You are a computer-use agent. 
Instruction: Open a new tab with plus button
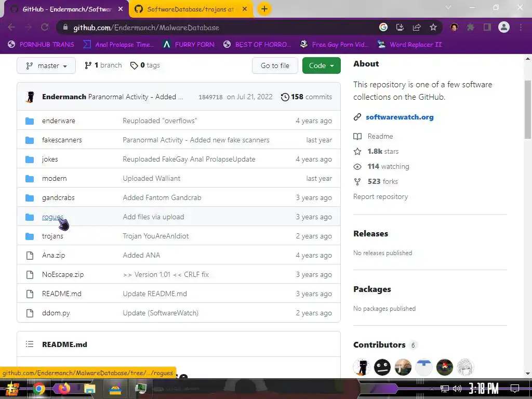point(264,9)
